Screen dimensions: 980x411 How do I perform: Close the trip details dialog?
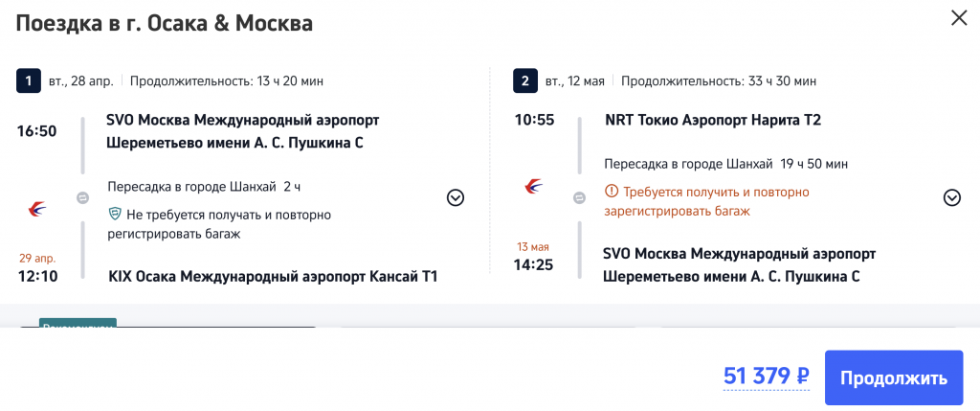[958, 18]
